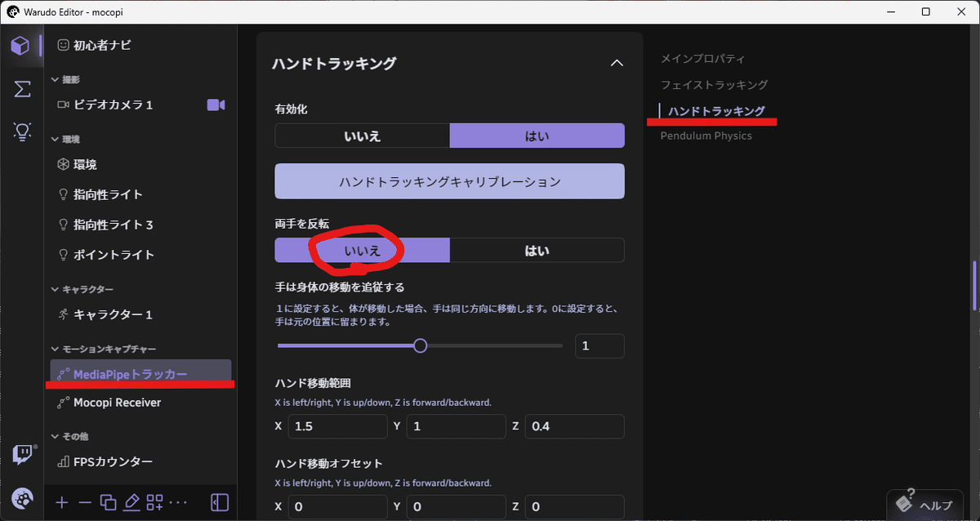Viewport: 980px width, 521px height.
Task: Click the lightbulb tips icon in sidebar
Action: (x=22, y=131)
